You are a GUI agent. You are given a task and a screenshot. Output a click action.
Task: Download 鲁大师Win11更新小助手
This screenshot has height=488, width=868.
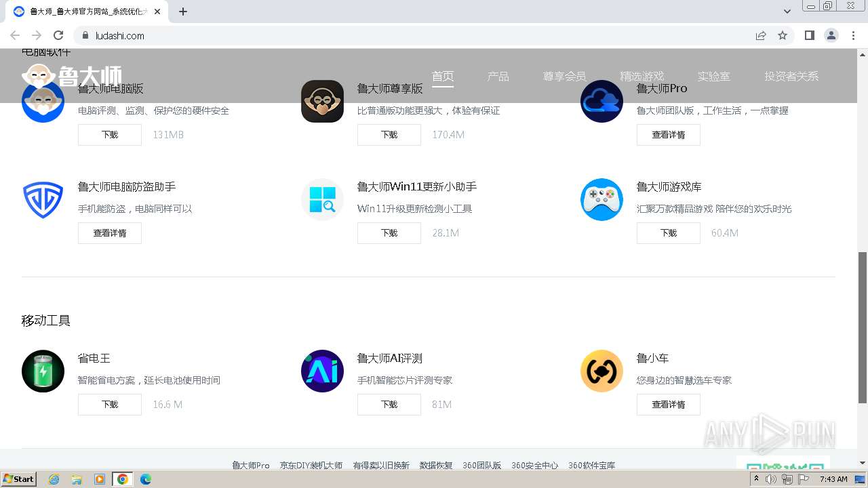[389, 233]
